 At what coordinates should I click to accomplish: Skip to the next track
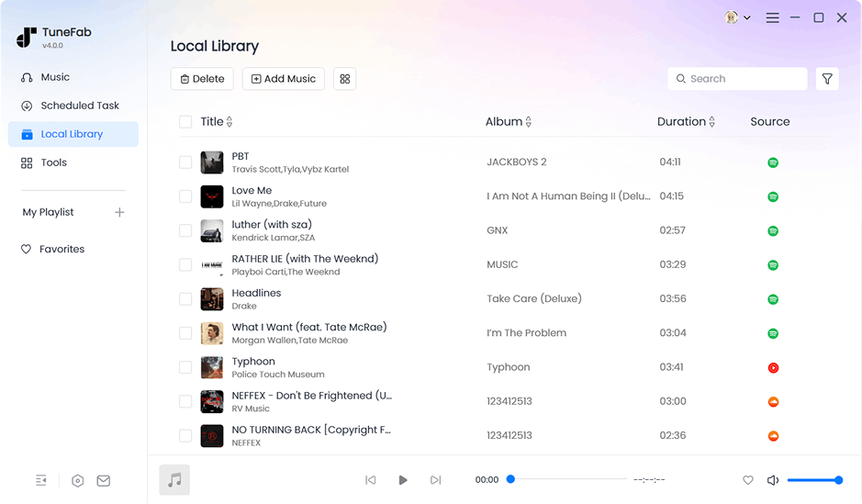[x=435, y=480]
